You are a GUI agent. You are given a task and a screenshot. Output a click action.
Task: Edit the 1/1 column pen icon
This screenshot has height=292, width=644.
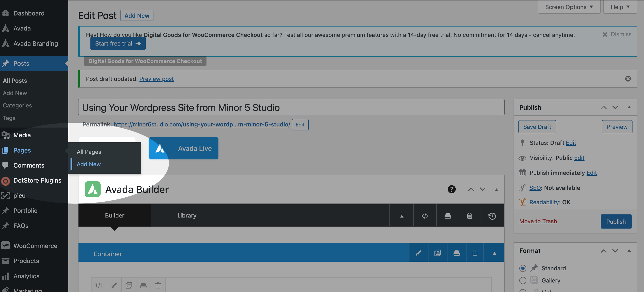[x=114, y=285]
